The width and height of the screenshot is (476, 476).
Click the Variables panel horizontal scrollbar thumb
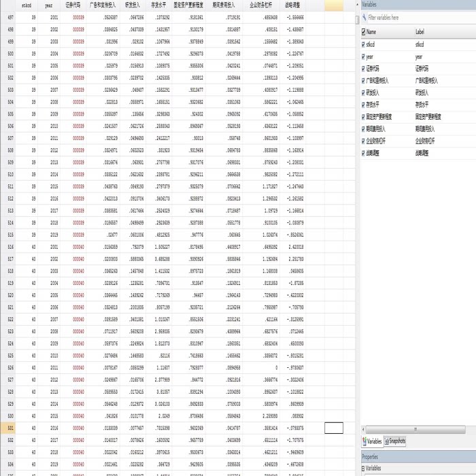(x=415, y=429)
